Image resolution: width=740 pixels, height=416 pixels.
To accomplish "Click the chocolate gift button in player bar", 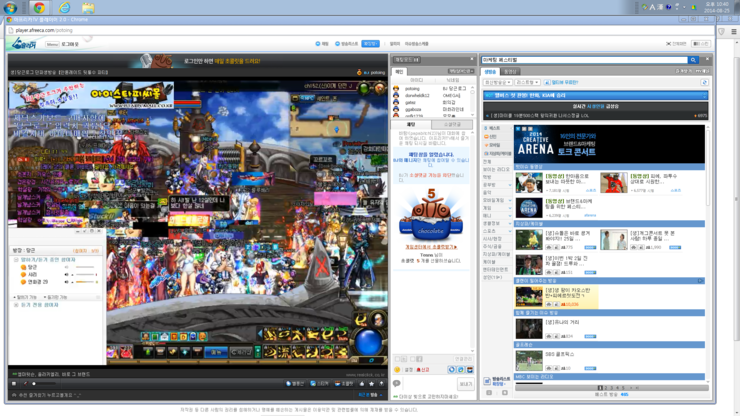I will 344,384.
